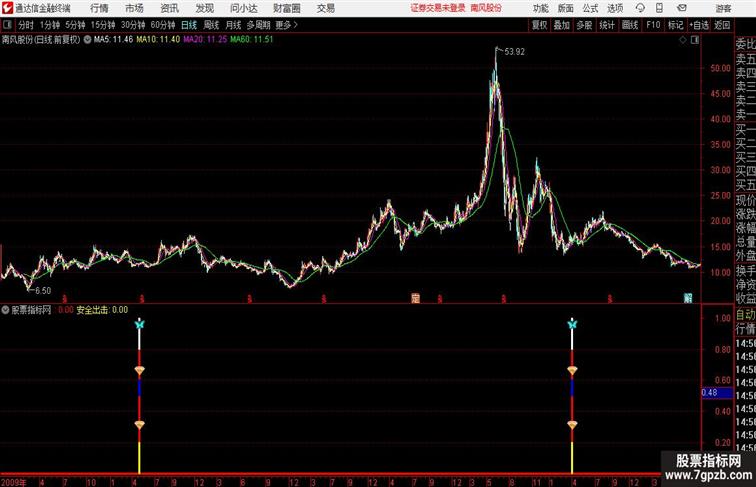This screenshot has height=487, width=756.
Task: Click the 通达信 red logo icon
Action: [x=7, y=8]
